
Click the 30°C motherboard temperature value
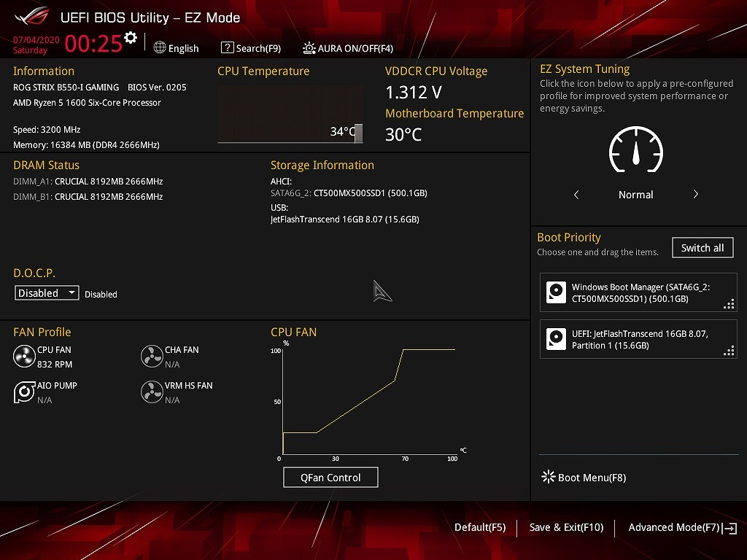point(403,134)
